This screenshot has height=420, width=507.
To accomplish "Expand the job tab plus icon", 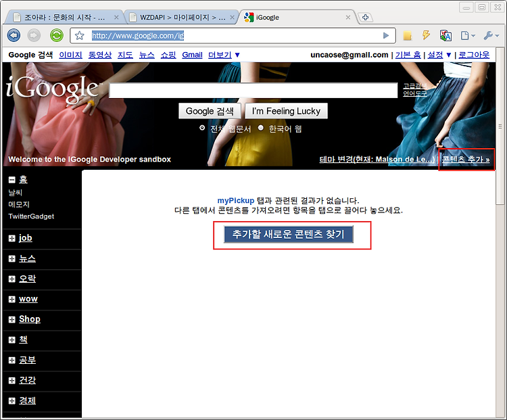I will pos(12,239).
